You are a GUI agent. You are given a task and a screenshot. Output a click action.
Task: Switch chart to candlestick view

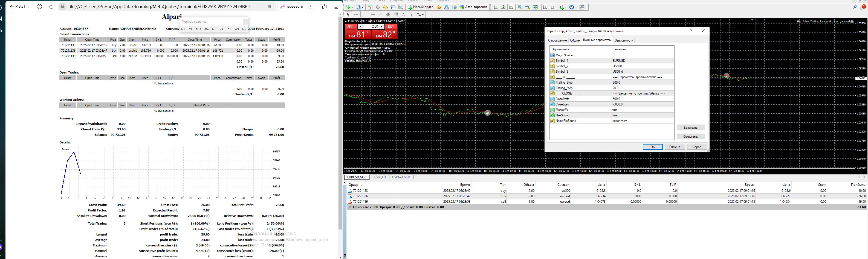(503, 7)
